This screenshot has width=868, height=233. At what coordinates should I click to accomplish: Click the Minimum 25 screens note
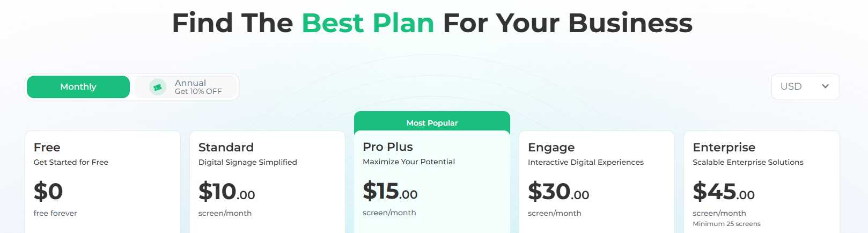(x=726, y=224)
